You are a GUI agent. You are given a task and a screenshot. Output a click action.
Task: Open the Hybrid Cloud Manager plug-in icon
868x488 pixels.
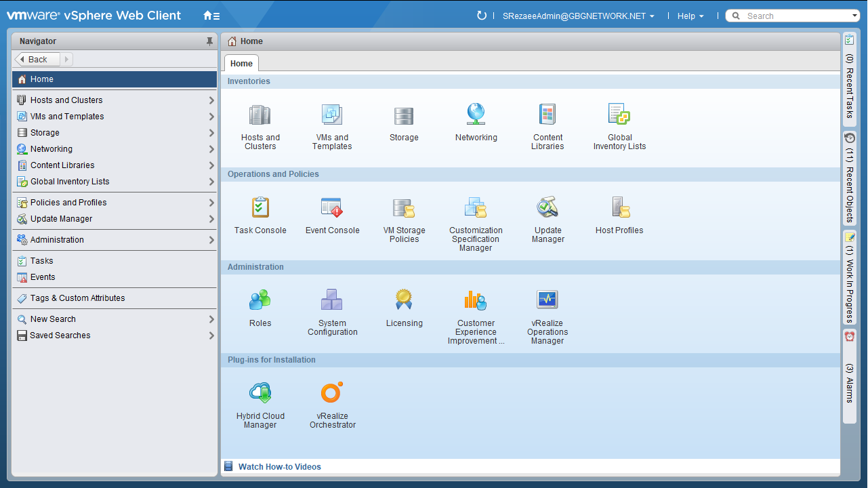tap(260, 393)
